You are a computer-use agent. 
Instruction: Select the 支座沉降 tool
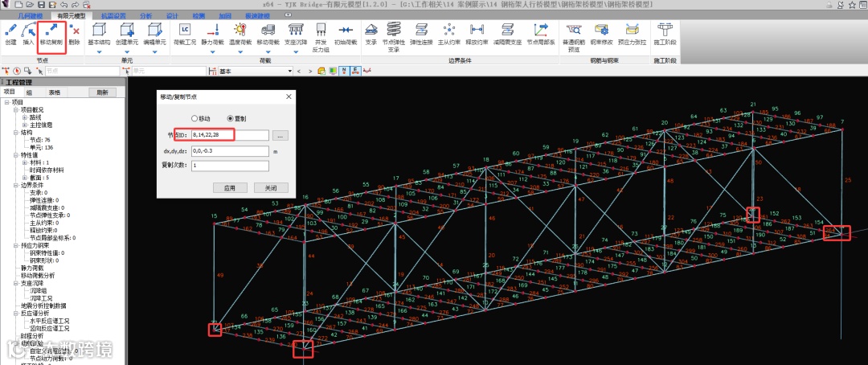[x=296, y=33]
